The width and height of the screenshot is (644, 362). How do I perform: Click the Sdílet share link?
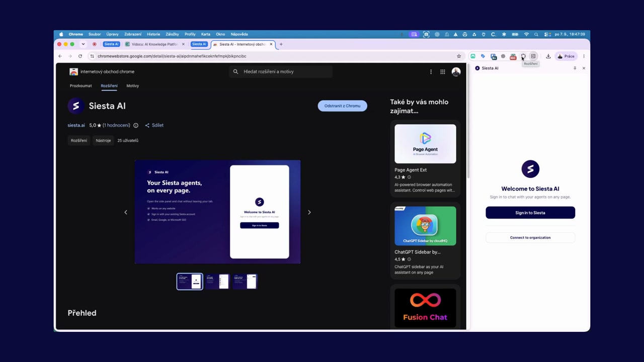pyautogui.click(x=154, y=125)
